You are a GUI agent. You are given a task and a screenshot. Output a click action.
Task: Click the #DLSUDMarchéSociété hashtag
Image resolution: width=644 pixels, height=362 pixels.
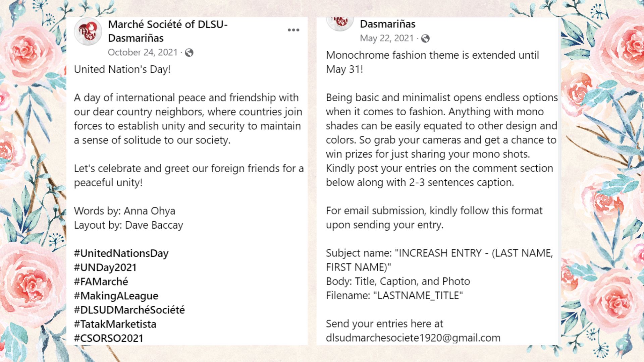[x=129, y=310]
